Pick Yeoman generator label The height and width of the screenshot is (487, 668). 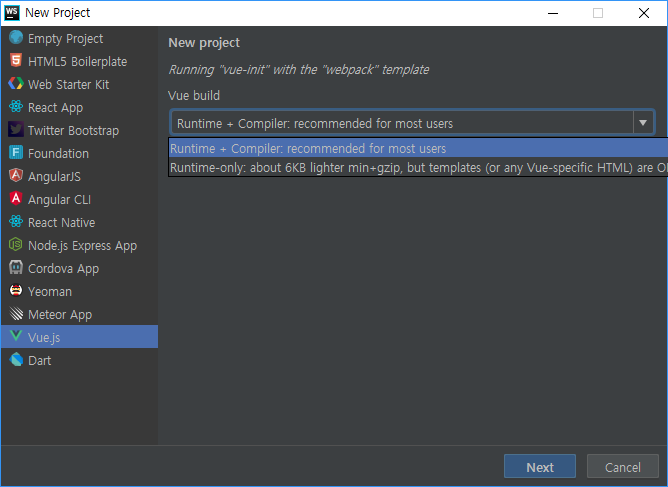point(50,291)
